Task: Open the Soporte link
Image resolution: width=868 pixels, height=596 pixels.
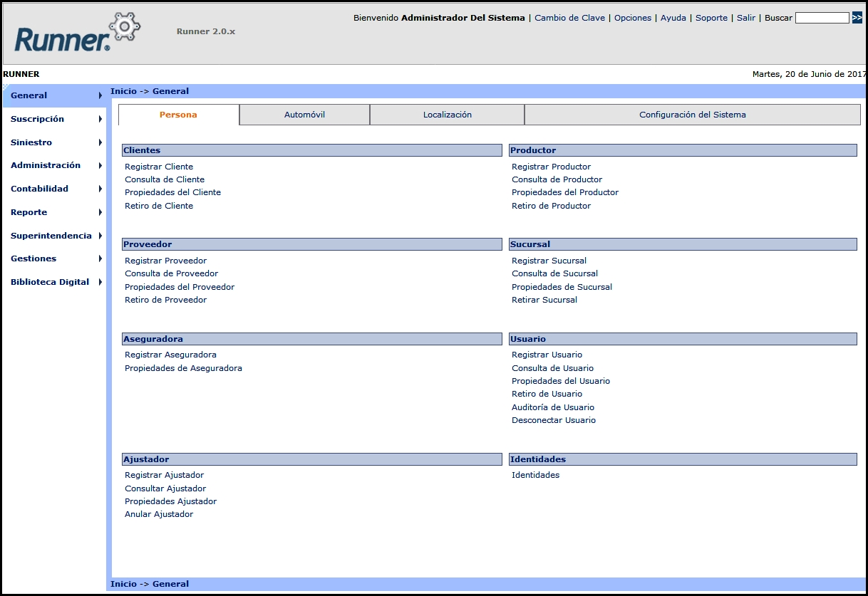Action: (711, 18)
